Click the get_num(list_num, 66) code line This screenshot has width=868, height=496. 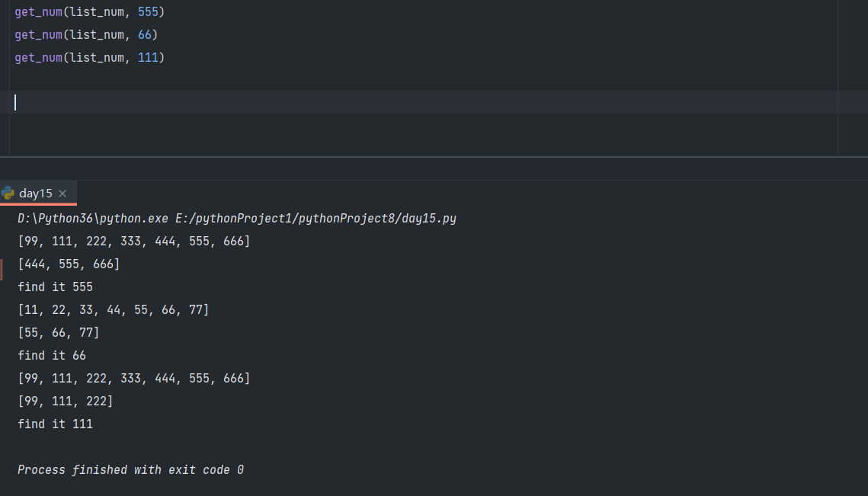click(85, 34)
